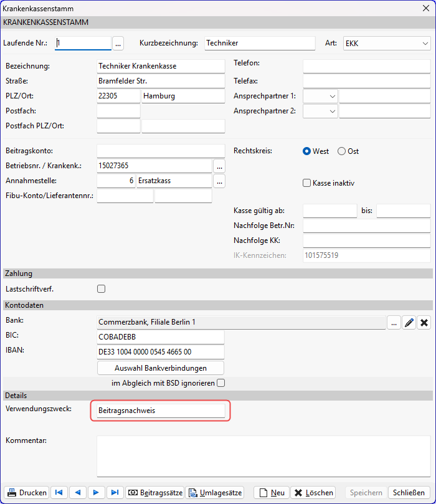Click the IBAN field
The width and height of the screenshot is (436, 504).
point(161,352)
